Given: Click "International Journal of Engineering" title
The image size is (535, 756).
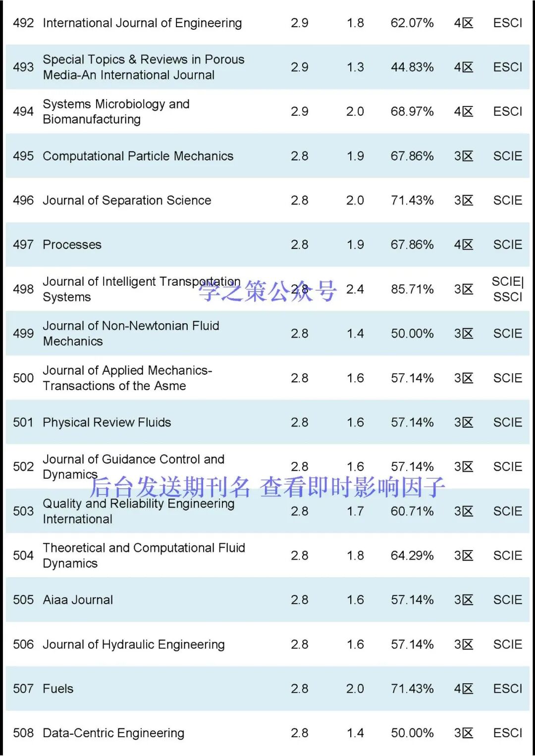Looking at the screenshot, I should (x=142, y=23).
